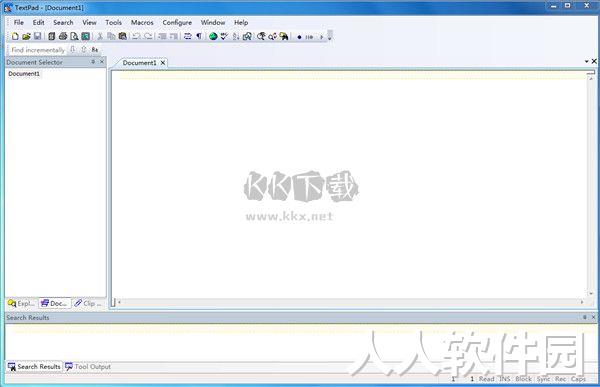Open Find with the magnifier icon
The height and width of the screenshot is (387, 600).
[261, 36]
